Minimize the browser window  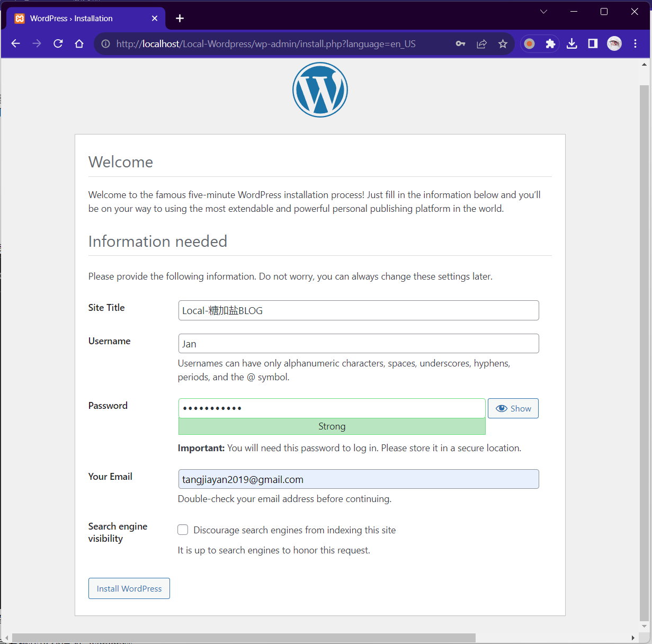click(x=574, y=12)
